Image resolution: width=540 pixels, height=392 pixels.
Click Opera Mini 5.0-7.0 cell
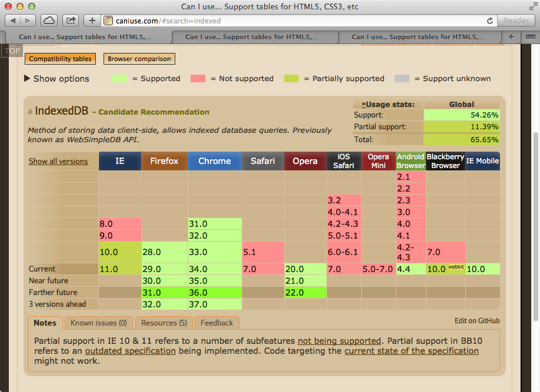[x=379, y=269]
